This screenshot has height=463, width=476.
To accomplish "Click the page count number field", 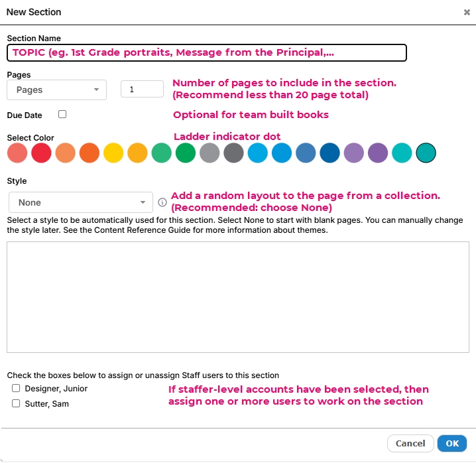I will pyautogui.click(x=142, y=89).
